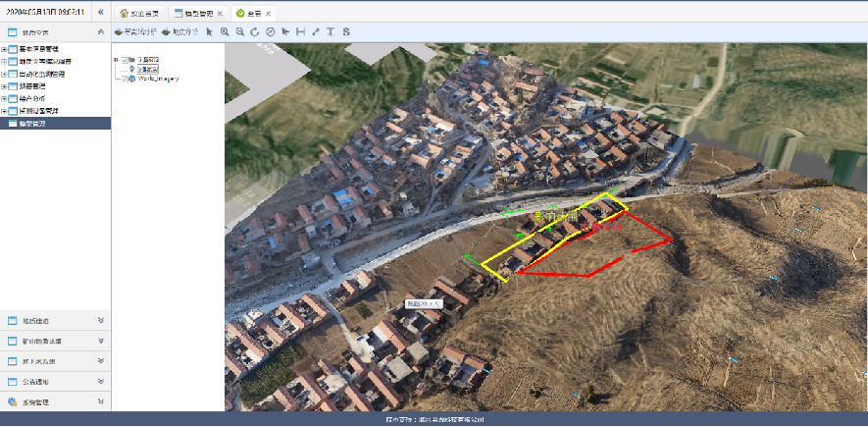
Task: Click the icon in the top sidebar panel header
Action: [12, 32]
